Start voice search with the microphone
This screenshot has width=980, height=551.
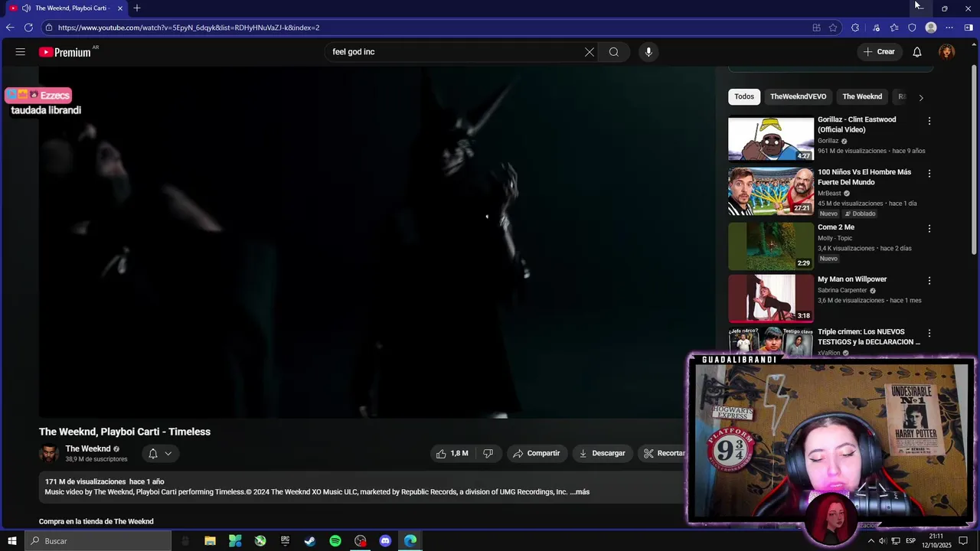[648, 52]
